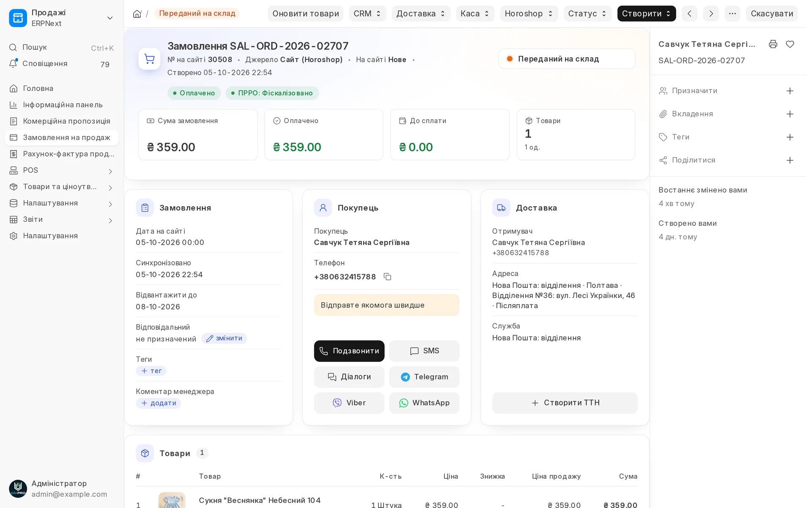
Task: Open SMS message button
Action: click(x=424, y=351)
